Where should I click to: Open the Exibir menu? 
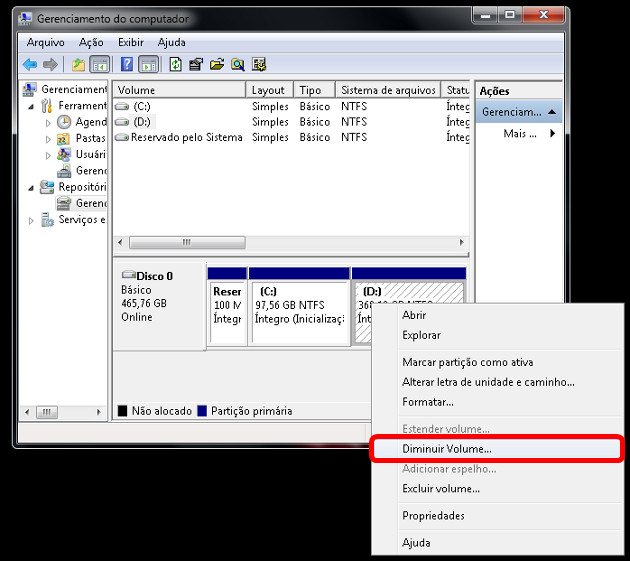[131, 42]
